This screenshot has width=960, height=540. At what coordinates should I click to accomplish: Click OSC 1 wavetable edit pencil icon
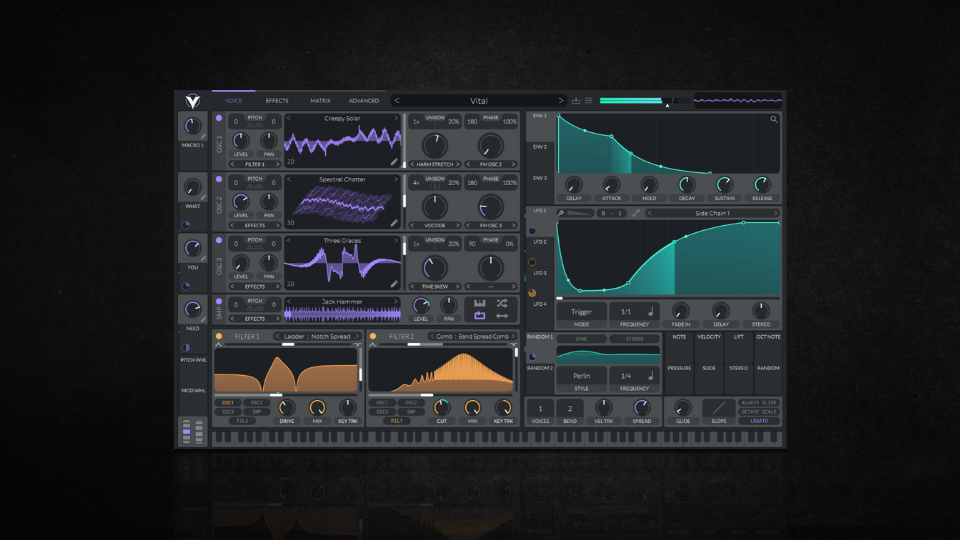coord(394,162)
